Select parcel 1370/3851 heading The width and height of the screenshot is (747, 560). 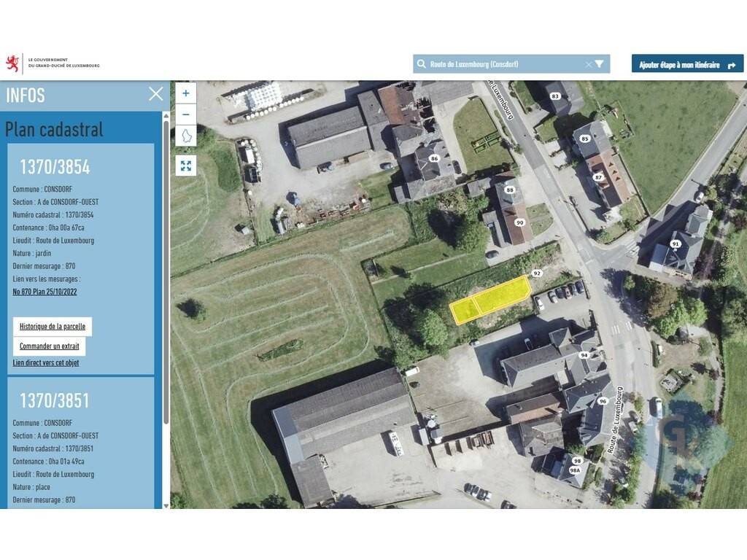54,400
